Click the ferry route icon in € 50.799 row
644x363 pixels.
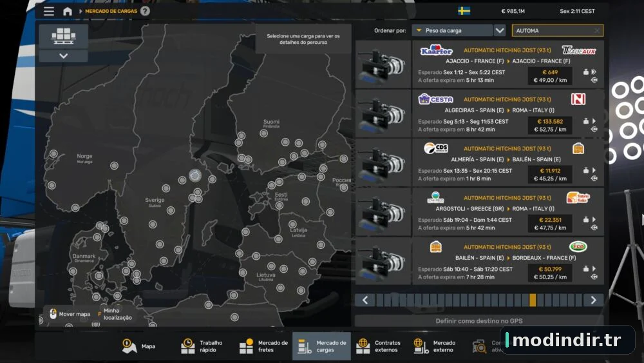coord(594,277)
